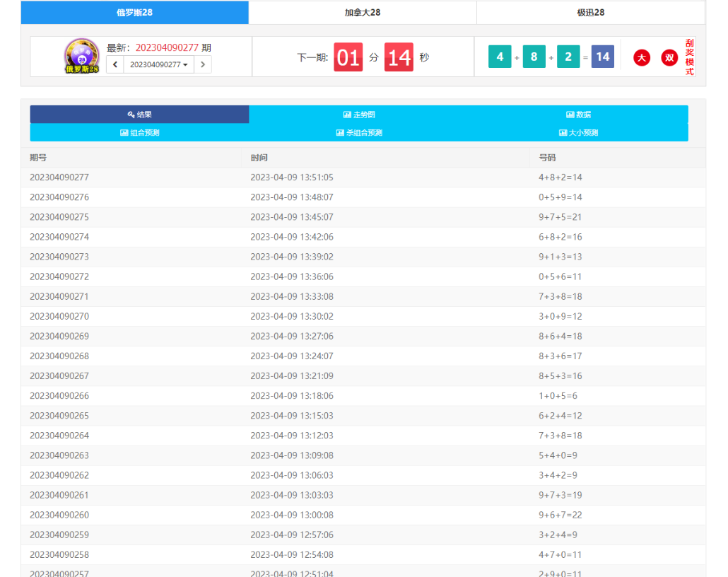Image resolution: width=728 pixels, height=577 pixels.
Task: Select row for period 202304090260
Action: pos(363,515)
